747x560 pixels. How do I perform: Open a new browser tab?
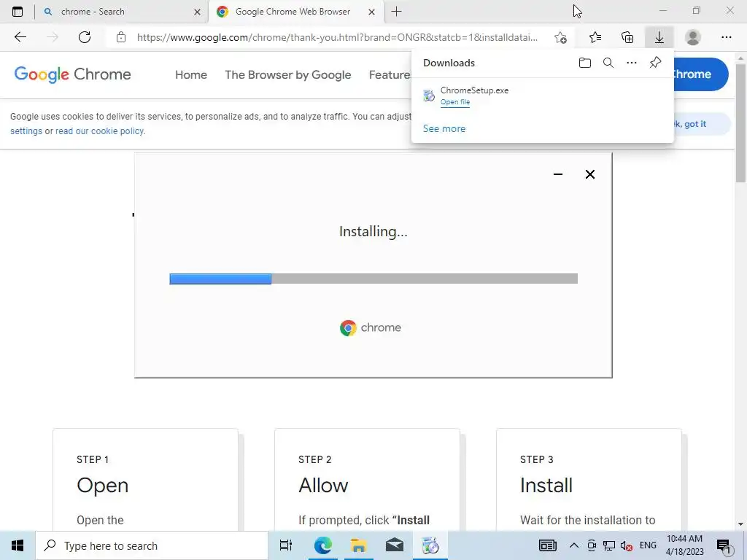coord(396,12)
